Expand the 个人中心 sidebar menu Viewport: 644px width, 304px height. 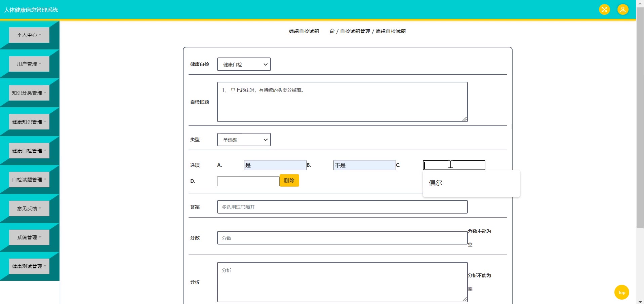(29, 35)
